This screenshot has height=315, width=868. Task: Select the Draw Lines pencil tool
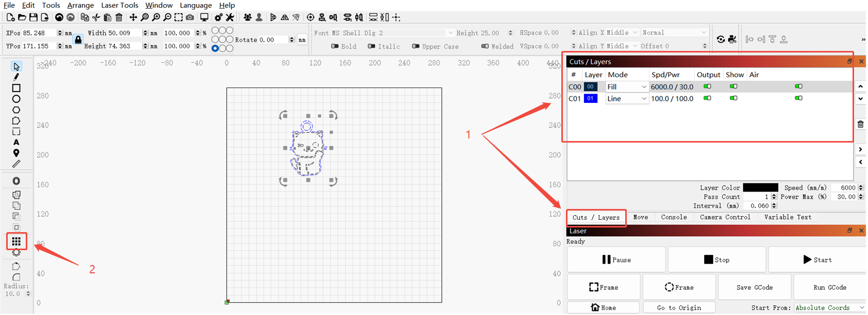[16, 77]
